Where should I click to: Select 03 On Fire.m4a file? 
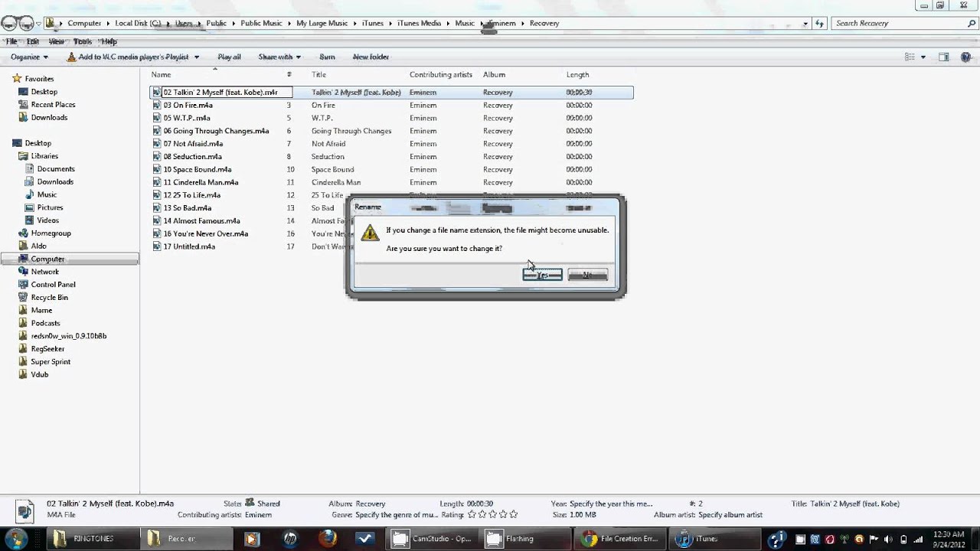(x=188, y=106)
